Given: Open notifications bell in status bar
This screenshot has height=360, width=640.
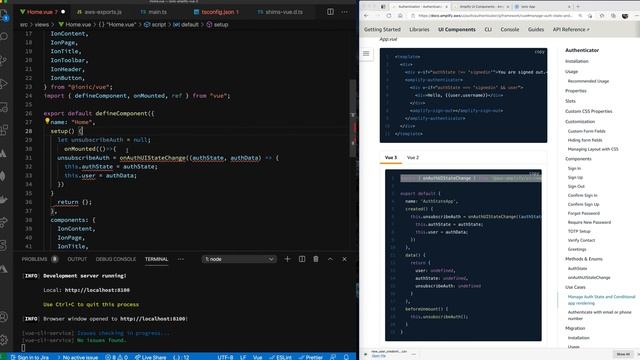Looking at the screenshot, I should pyautogui.click(x=346, y=357).
